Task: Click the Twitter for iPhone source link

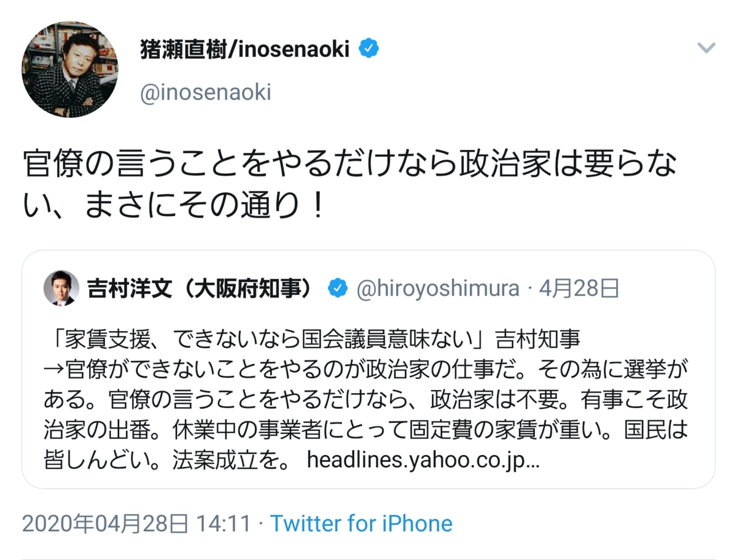Action: pos(361,524)
